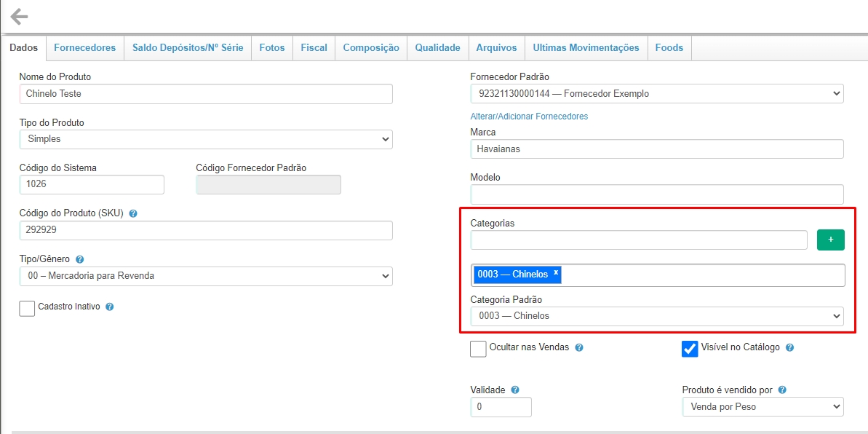Viewport: 868px width, 434px height.
Task: Click the back arrow icon
Action: [19, 17]
